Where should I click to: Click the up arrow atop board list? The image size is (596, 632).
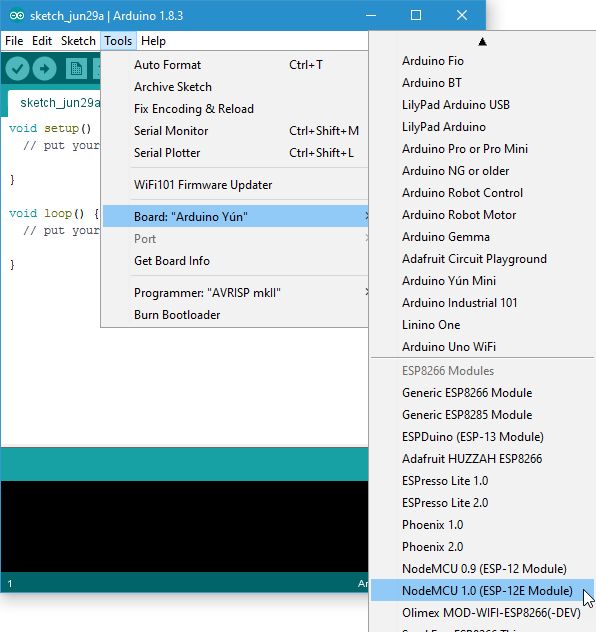482,42
